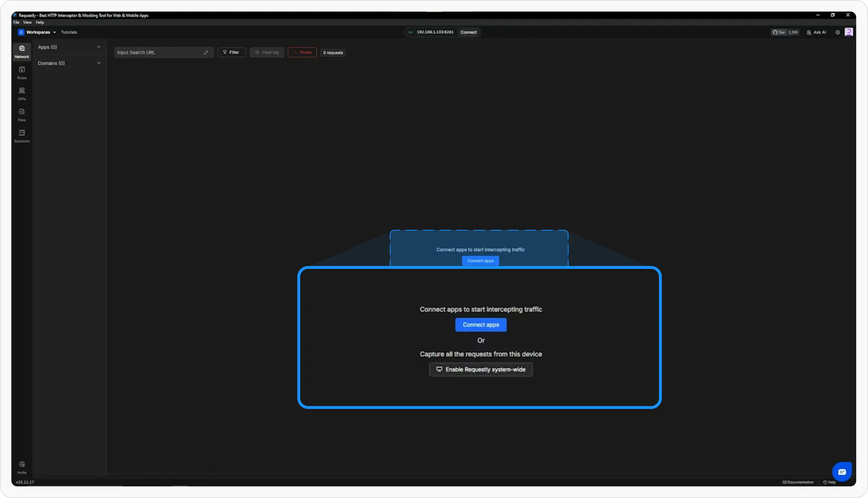This screenshot has width=868, height=498.
Task: Switch to the Tutorials tab
Action: tap(69, 32)
